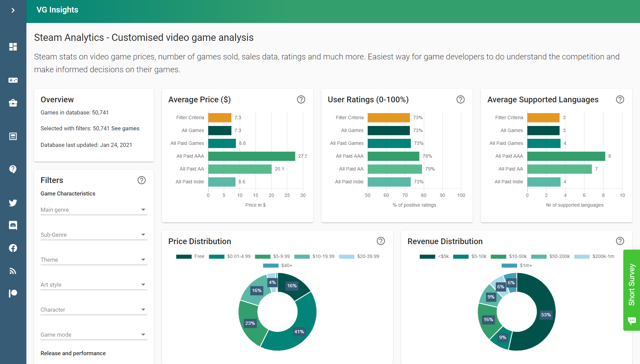Open the Sub-Genre filter dropdown

(x=143, y=234)
